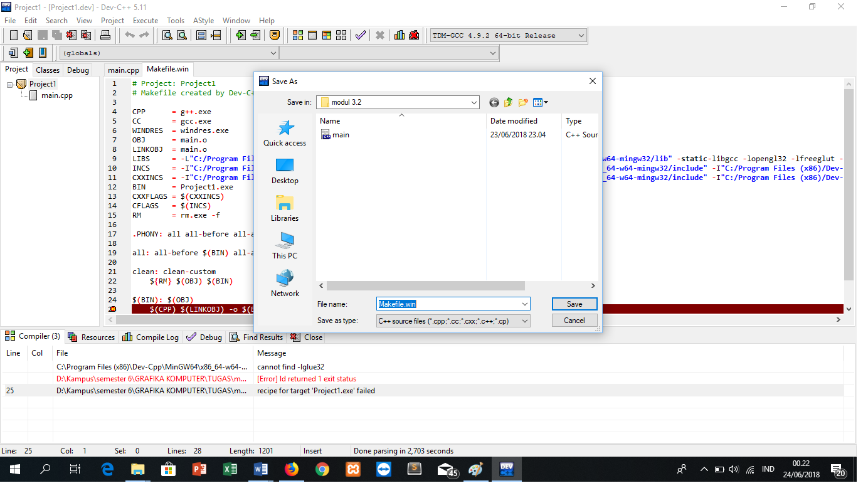
Task: Click the Go back icon in Save As
Action: tap(494, 102)
